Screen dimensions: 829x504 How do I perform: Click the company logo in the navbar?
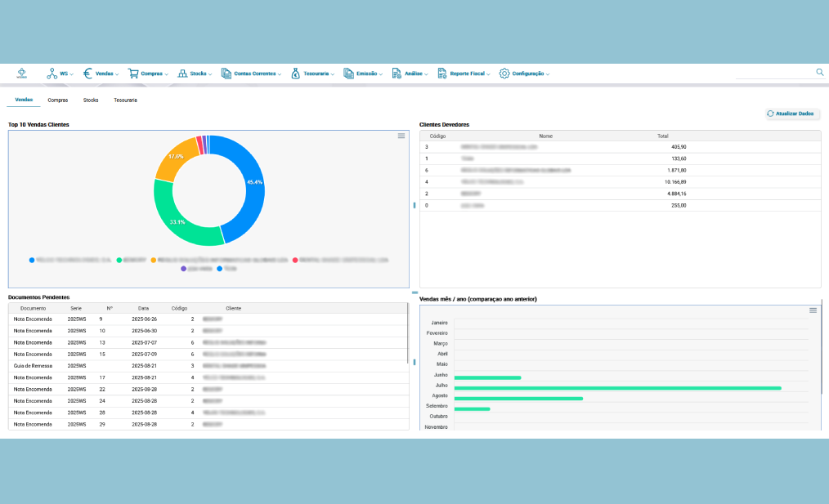[21, 74]
